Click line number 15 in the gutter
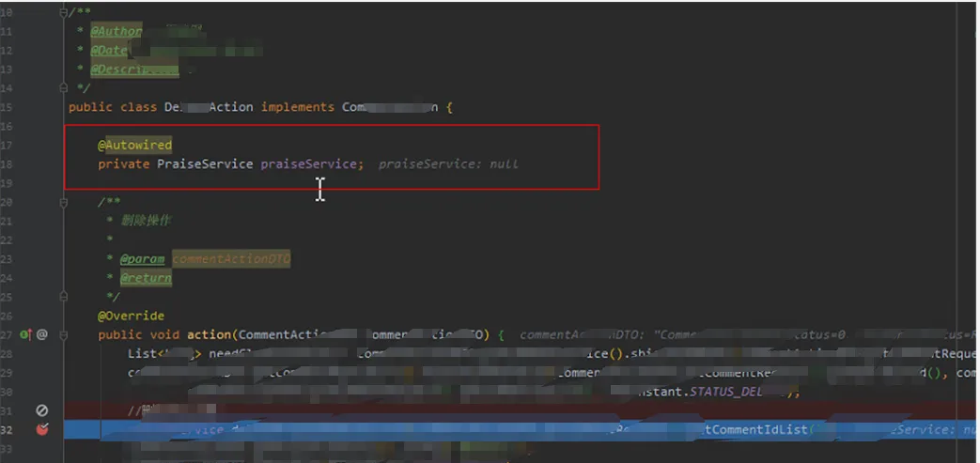980x463 pixels. tap(7, 107)
